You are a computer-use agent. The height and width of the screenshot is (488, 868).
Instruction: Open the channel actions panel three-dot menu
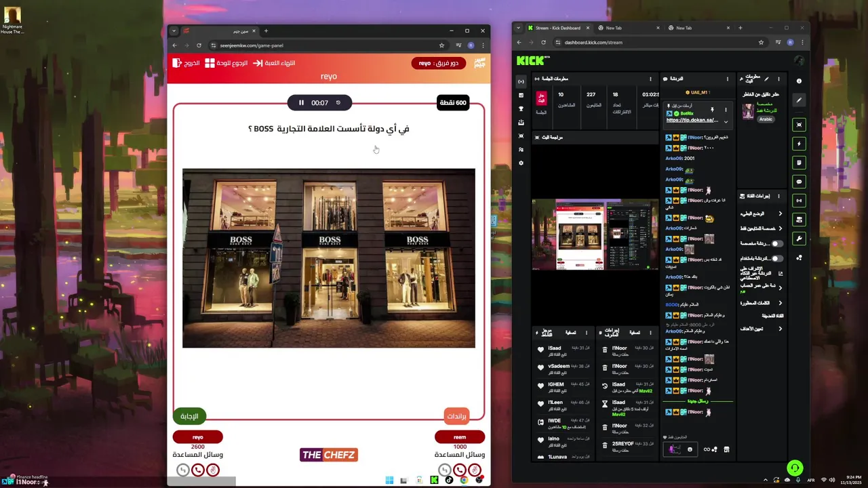tap(778, 196)
